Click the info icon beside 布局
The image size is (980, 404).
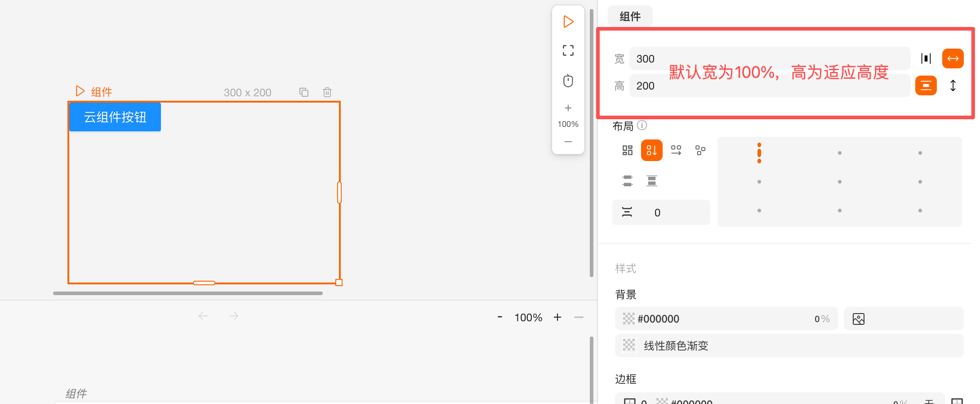click(642, 126)
